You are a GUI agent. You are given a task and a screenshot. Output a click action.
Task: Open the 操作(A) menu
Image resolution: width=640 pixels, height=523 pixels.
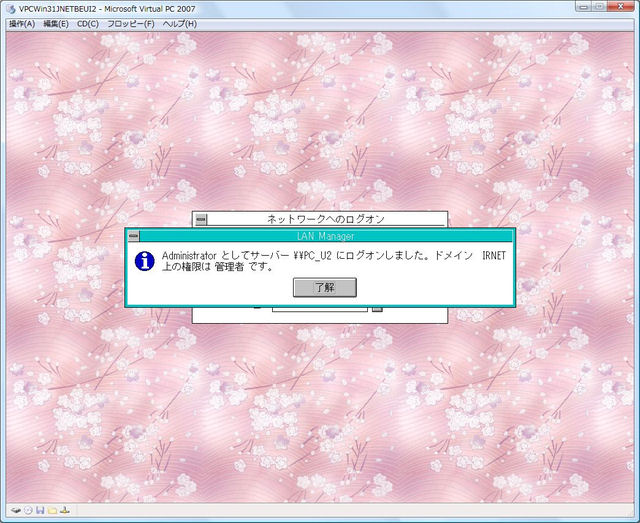(22, 24)
